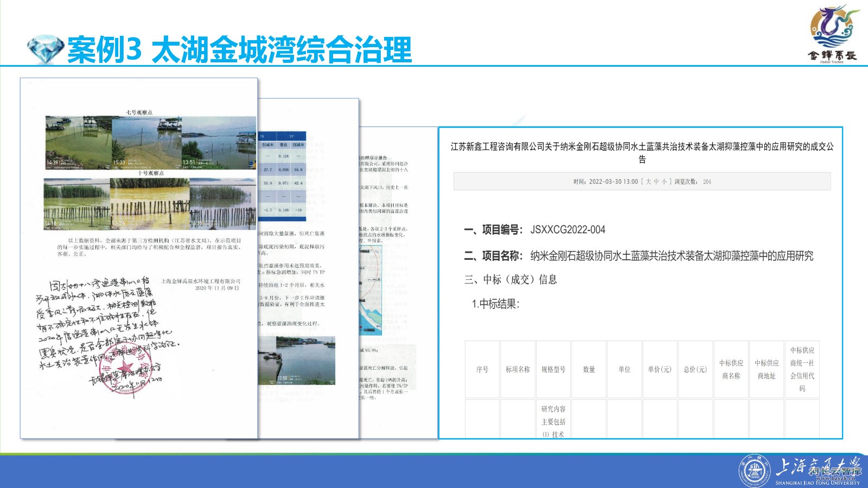Select the large font size option 大

click(648, 182)
